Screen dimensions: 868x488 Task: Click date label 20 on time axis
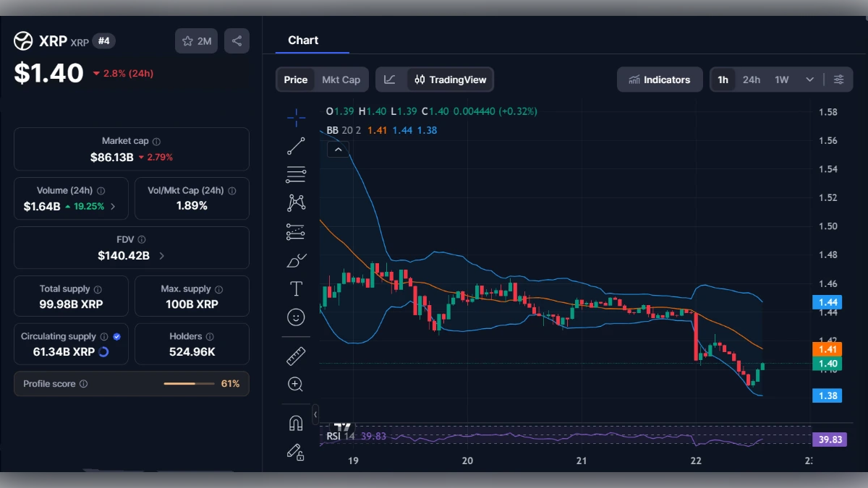pyautogui.click(x=467, y=461)
